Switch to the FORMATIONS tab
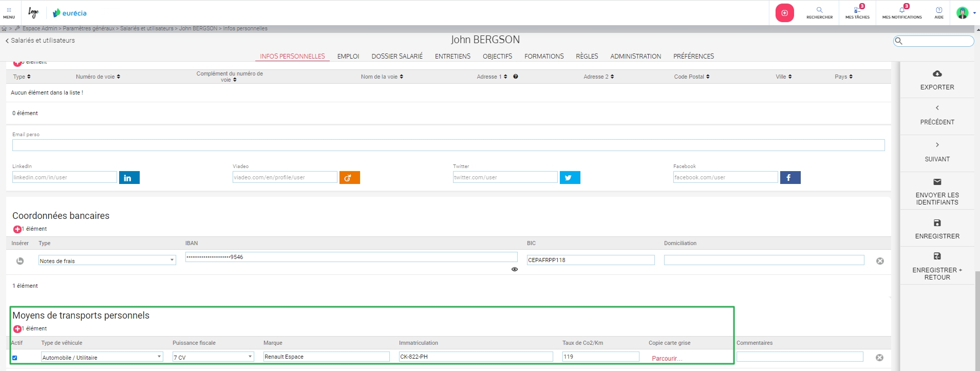Image resolution: width=980 pixels, height=371 pixels. [x=544, y=57]
